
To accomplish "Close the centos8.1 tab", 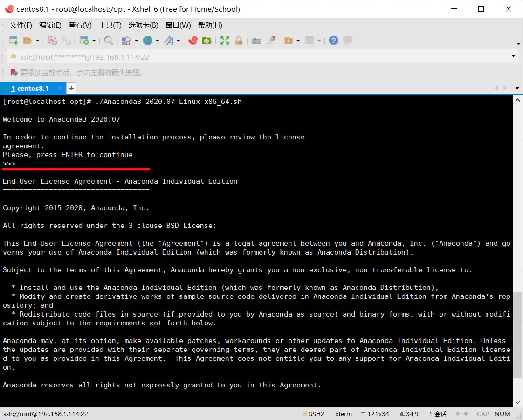I will point(59,88).
